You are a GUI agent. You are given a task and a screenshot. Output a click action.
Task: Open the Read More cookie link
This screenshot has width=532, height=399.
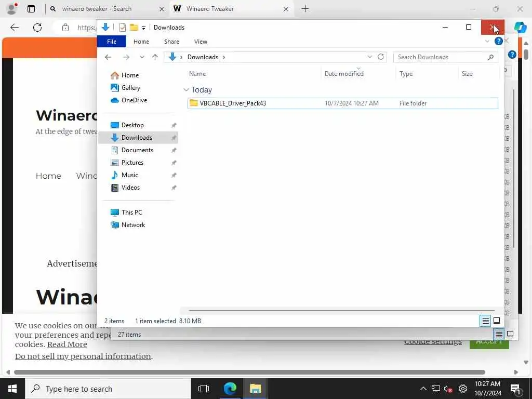tap(67, 344)
